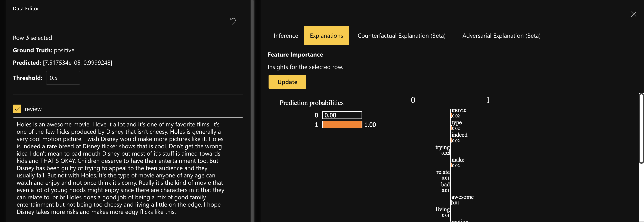Select the 'trying' feature label in chart

coord(442,147)
